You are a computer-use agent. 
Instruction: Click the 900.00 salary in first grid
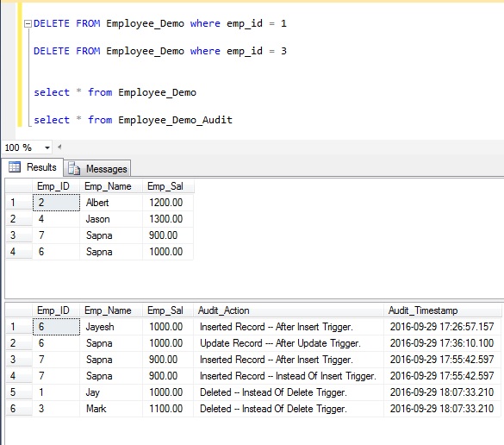168,235
